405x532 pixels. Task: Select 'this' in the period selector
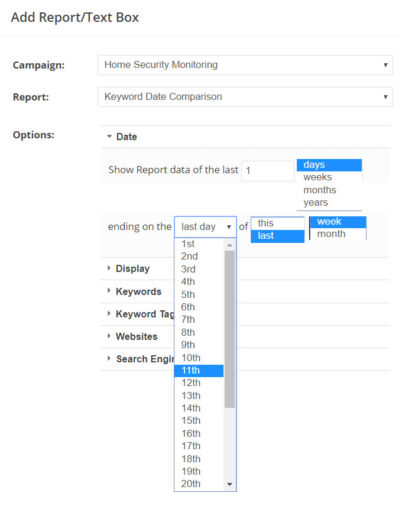point(266,223)
